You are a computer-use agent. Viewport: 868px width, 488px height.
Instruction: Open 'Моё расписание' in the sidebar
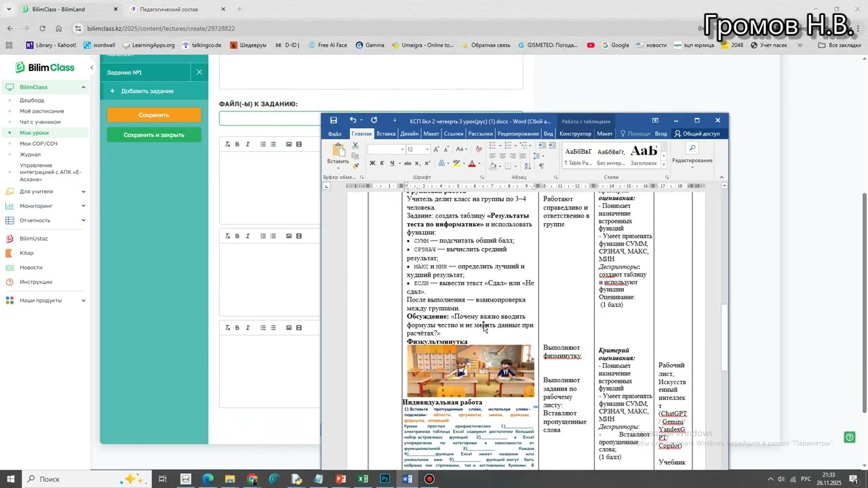click(x=42, y=111)
